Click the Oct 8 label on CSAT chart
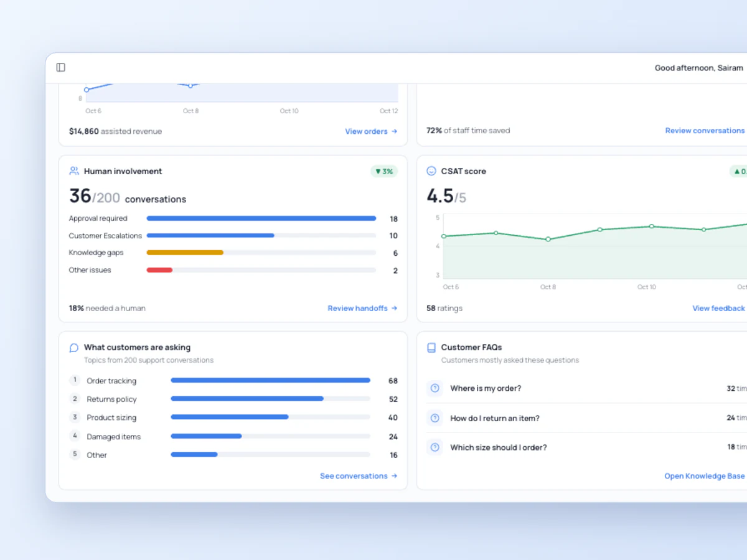747x560 pixels. click(548, 287)
